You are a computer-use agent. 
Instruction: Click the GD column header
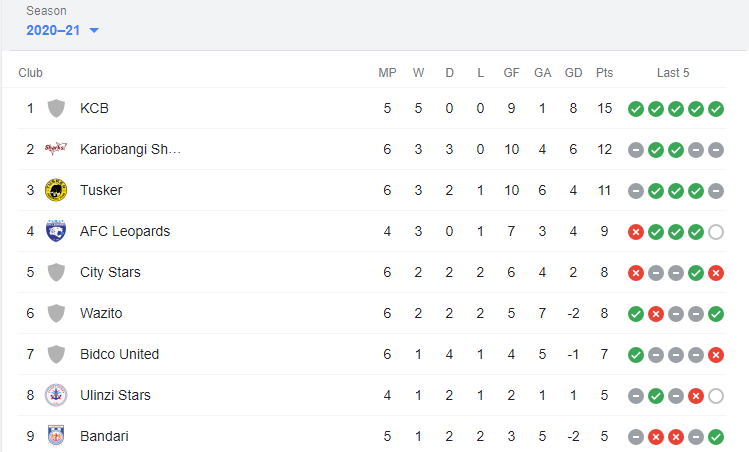(573, 73)
